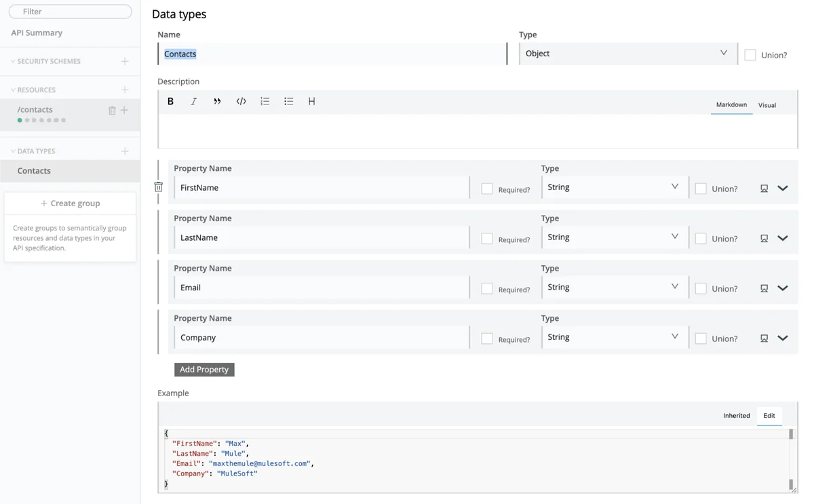Expand FirstName property details chevron

783,189
